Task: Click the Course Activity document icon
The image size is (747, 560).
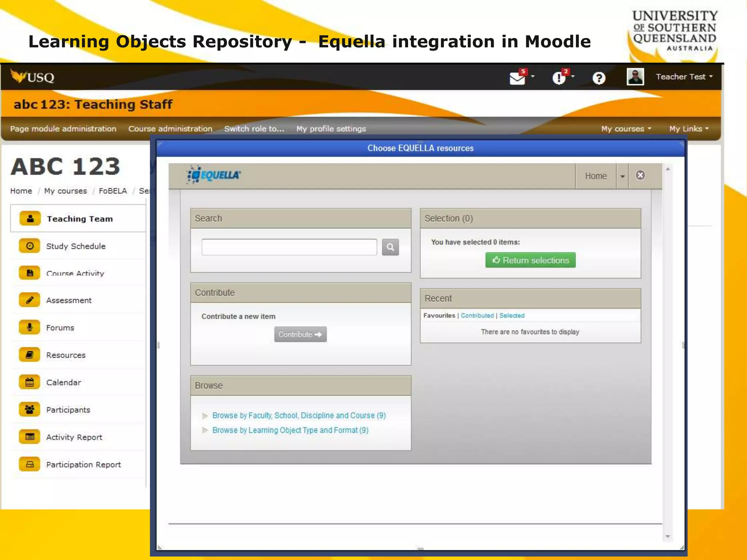Action: (30, 273)
